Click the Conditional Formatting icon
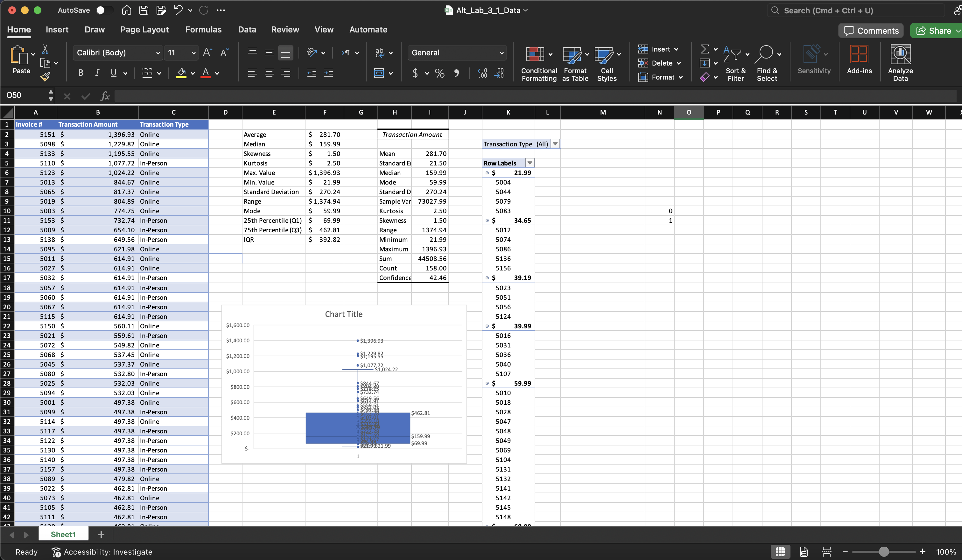 (x=535, y=55)
